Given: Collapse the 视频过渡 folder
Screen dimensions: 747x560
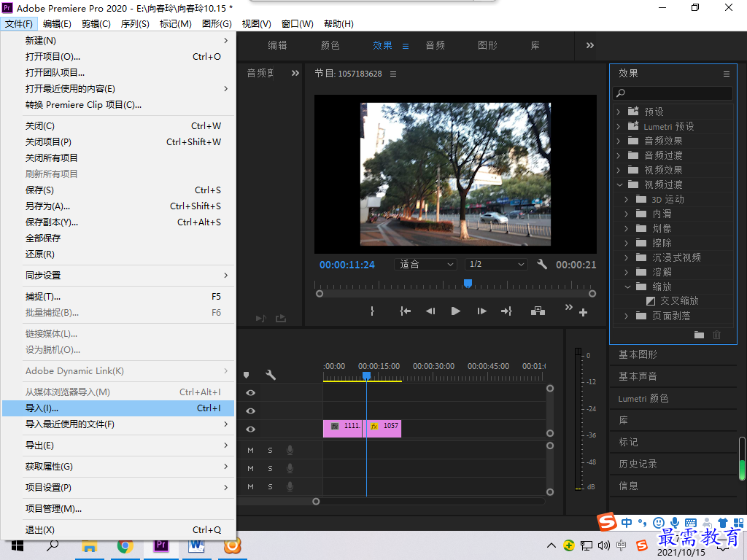Looking at the screenshot, I should pos(619,184).
